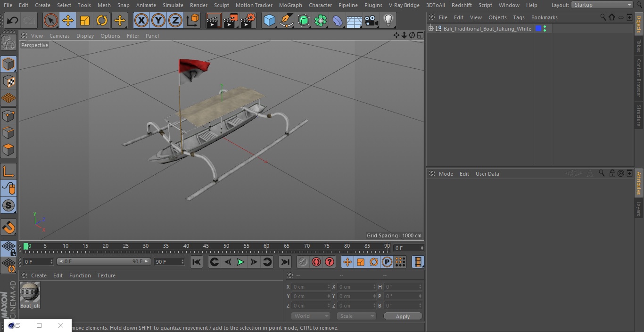Click the Undo arrow icon

pos(13,20)
